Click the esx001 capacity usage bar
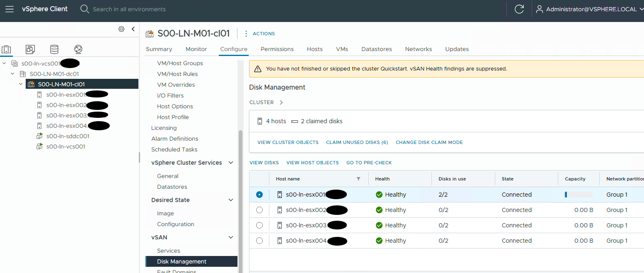 click(579, 195)
